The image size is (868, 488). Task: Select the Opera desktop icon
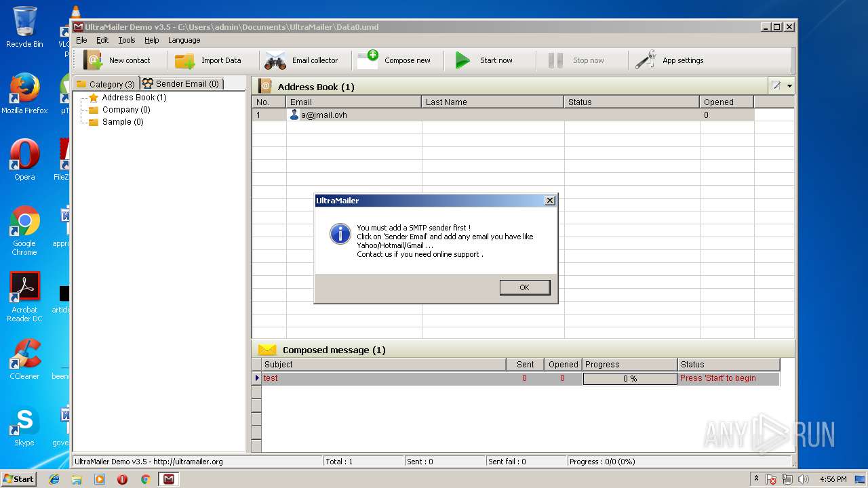click(x=24, y=160)
